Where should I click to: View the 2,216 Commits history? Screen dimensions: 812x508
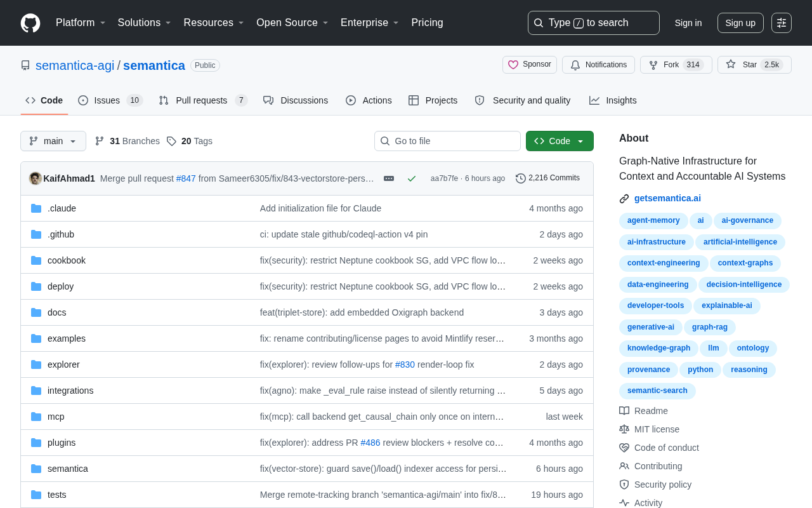point(548,178)
